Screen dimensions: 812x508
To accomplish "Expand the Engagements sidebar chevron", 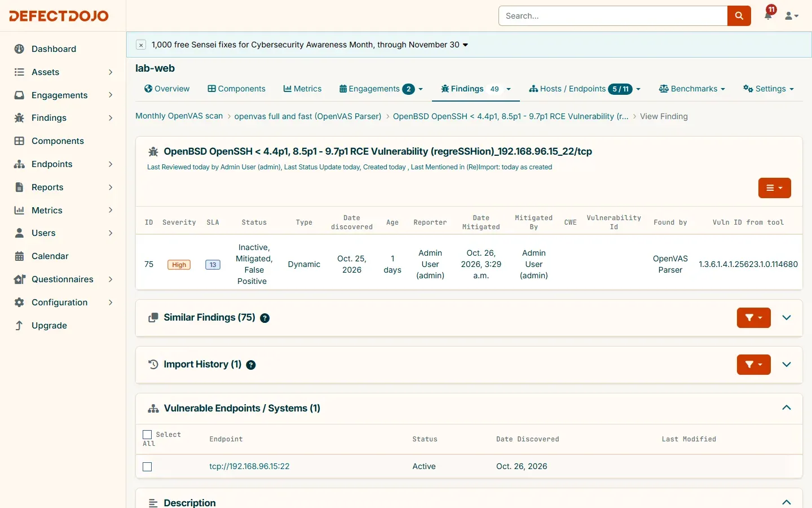I will click(111, 95).
